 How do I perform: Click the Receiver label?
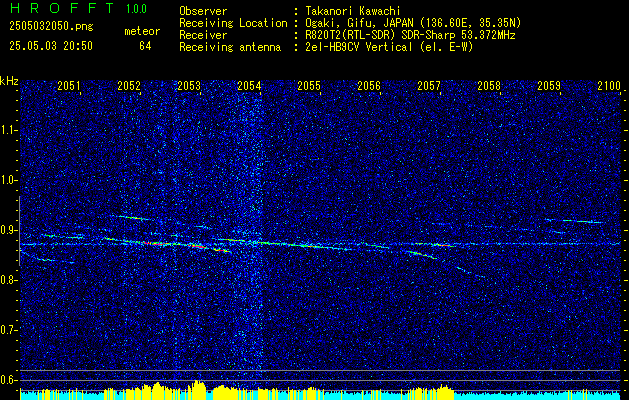(203, 35)
